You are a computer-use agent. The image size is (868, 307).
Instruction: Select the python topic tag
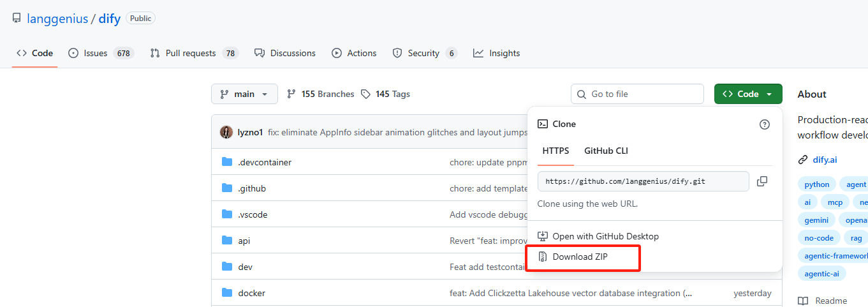[816, 184]
